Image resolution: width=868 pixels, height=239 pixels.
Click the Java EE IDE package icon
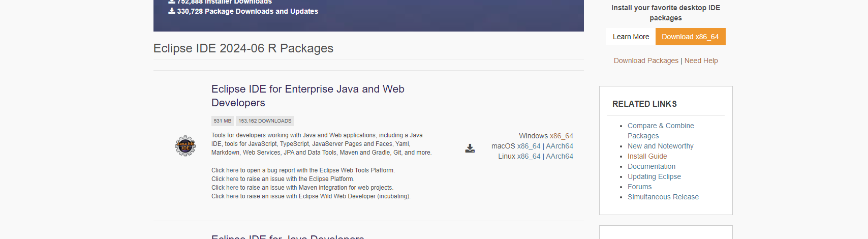click(x=185, y=146)
